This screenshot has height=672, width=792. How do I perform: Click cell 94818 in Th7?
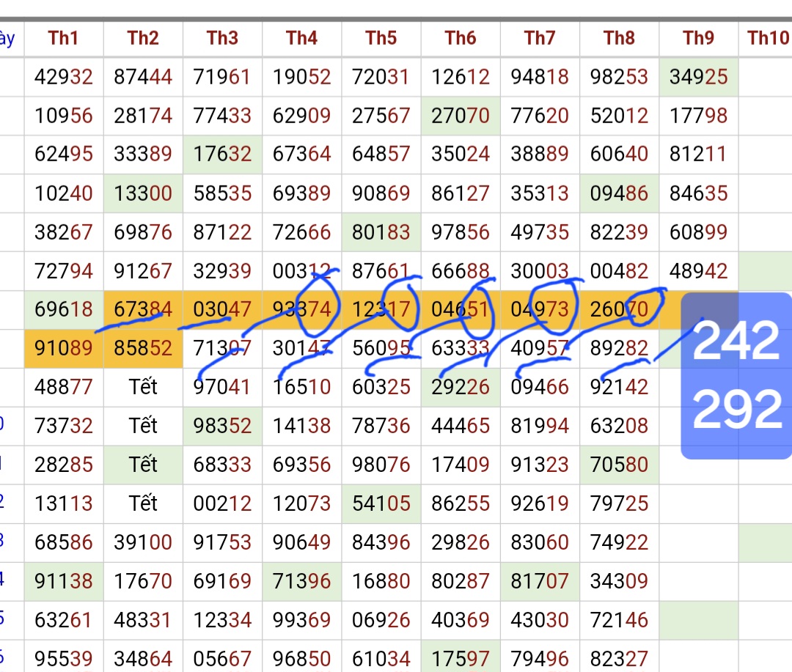pyautogui.click(x=540, y=77)
